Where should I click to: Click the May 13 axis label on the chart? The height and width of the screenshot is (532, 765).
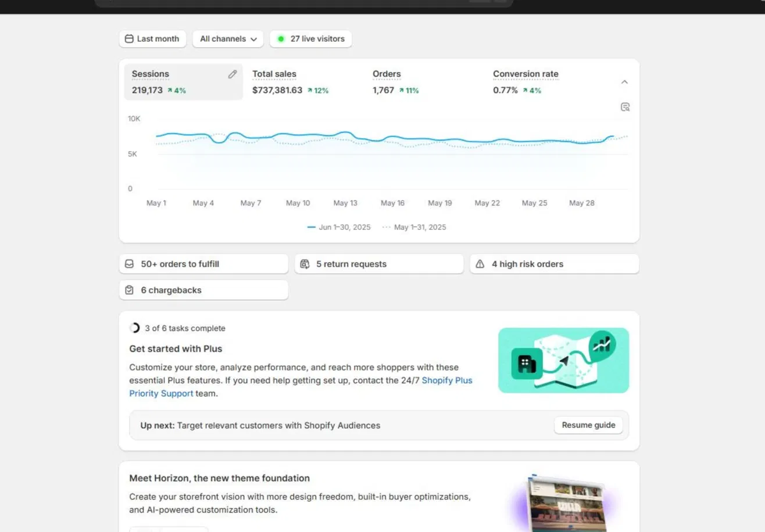(345, 203)
